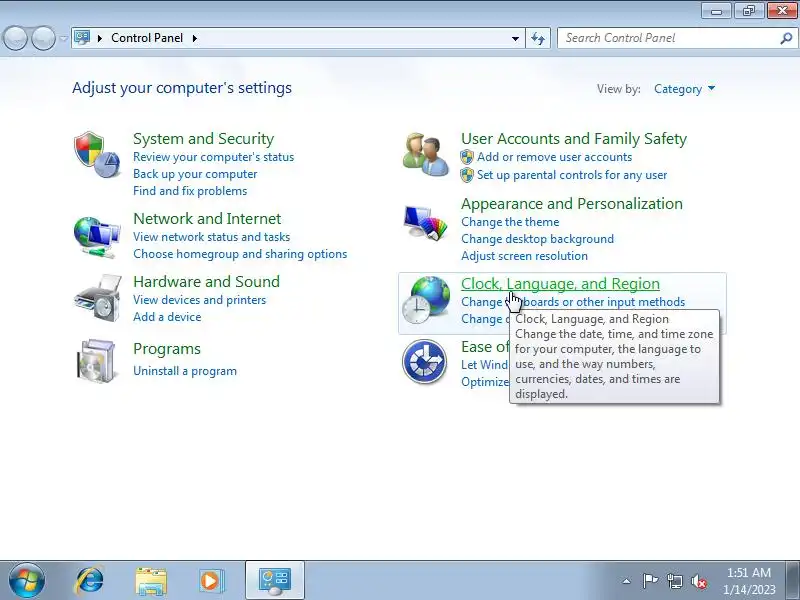Viewport: 800px width, 600px height.
Task: Launch Internet Explorer from the taskbar
Action: pyautogui.click(x=90, y=581)
